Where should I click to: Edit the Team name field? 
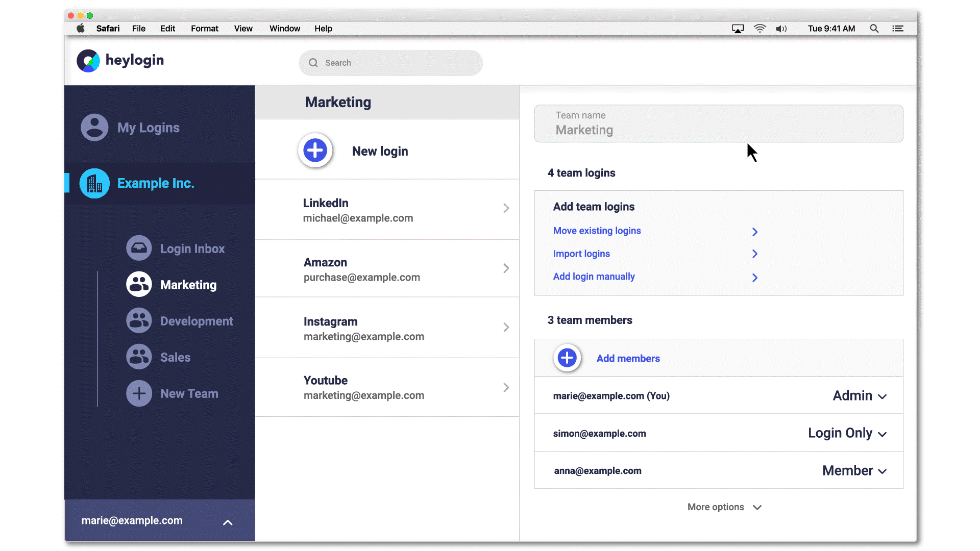(719, 123)
